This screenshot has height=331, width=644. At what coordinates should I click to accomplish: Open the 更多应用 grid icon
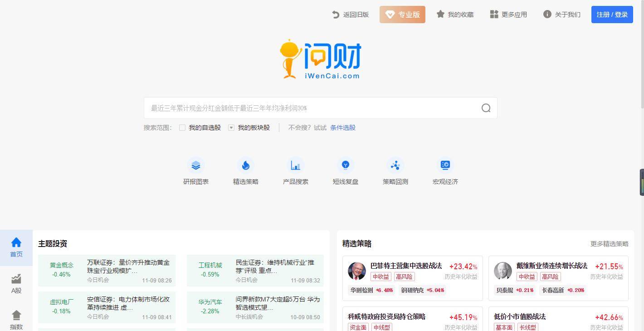[494, 14]
